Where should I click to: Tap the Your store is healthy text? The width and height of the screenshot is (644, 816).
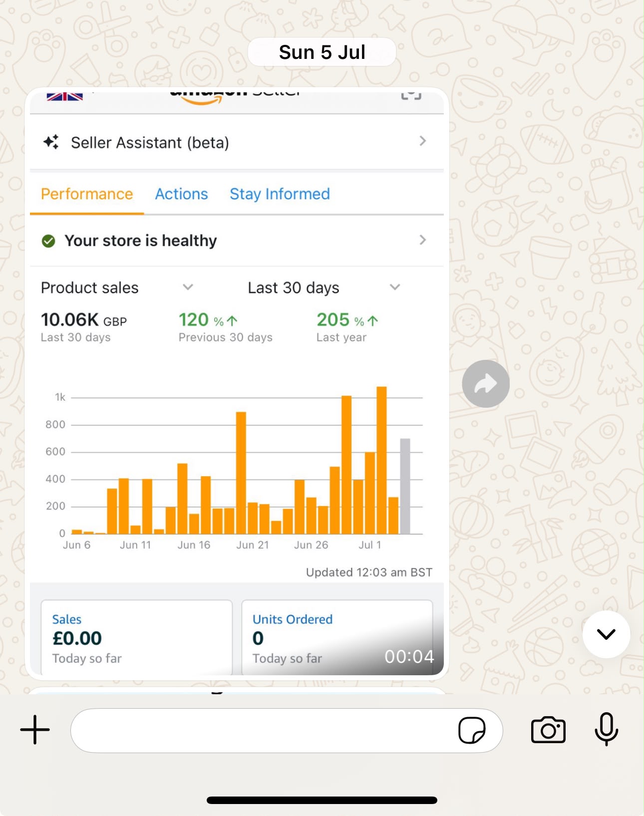coord(141,241)
